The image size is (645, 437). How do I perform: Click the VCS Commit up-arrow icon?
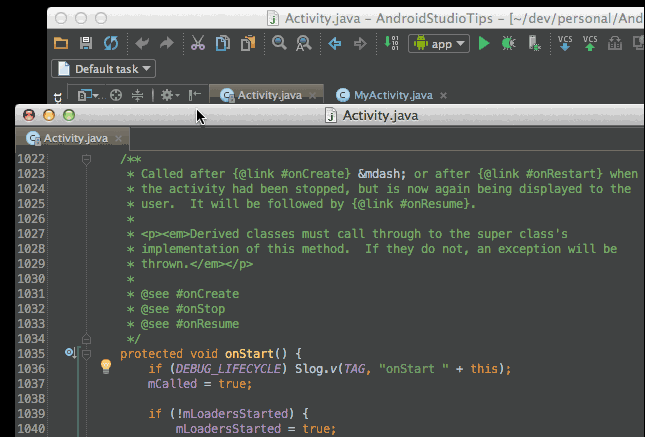coord(590,43)
